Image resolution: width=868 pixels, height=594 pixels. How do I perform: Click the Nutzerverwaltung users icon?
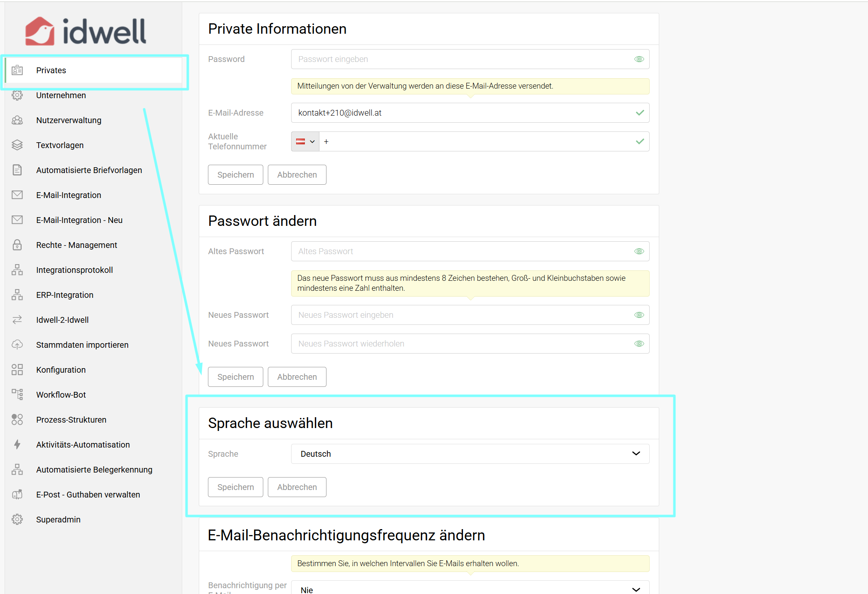click(x=17, y=120)
